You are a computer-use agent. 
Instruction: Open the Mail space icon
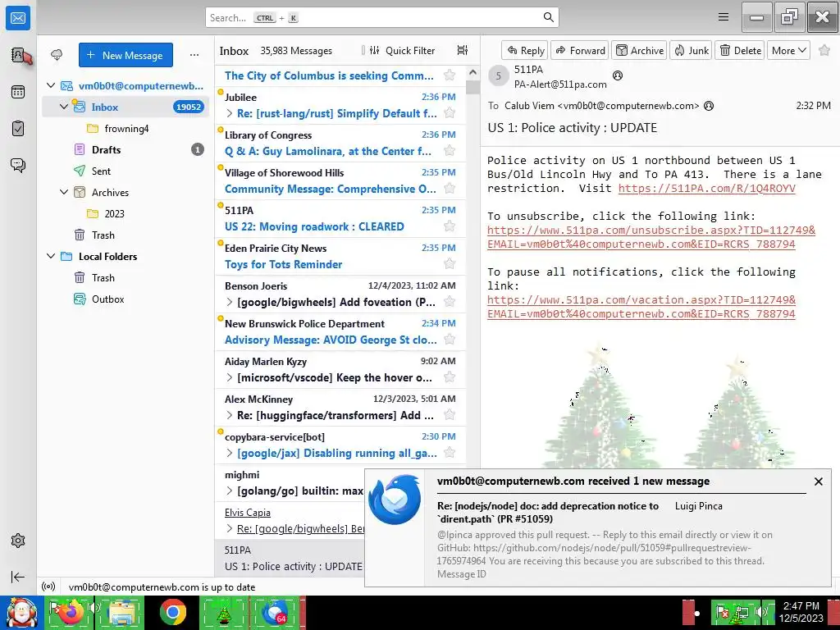[x=18, y=18]
